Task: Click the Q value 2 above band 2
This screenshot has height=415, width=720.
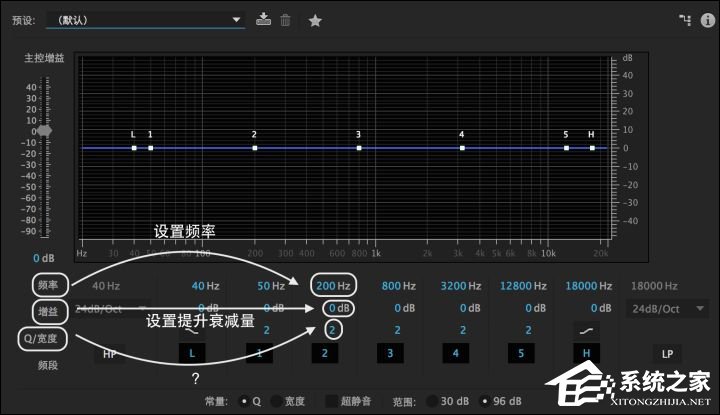Action: pyautogui.click(x=332, y=330)
